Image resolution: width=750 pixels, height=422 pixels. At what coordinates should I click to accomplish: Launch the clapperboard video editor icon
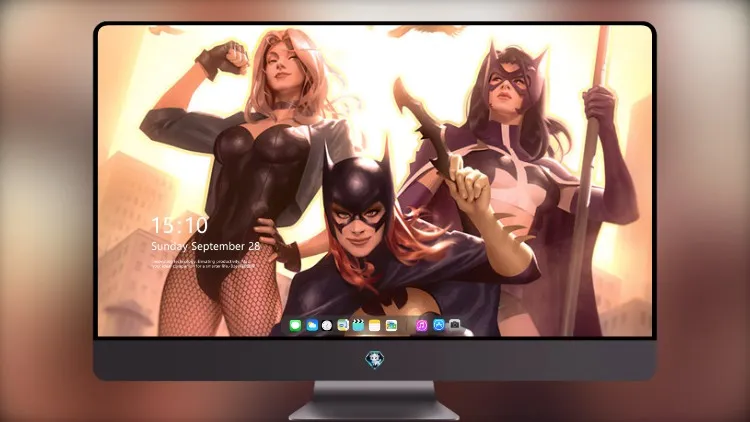click(x=358, y=325)
